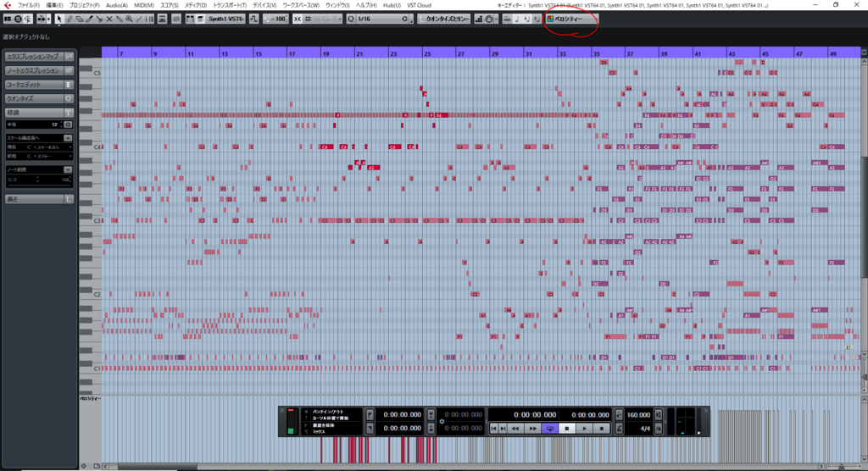Click the Rewind transport button
The width and height of the screenshot is (868, 471).
point(515,429)
